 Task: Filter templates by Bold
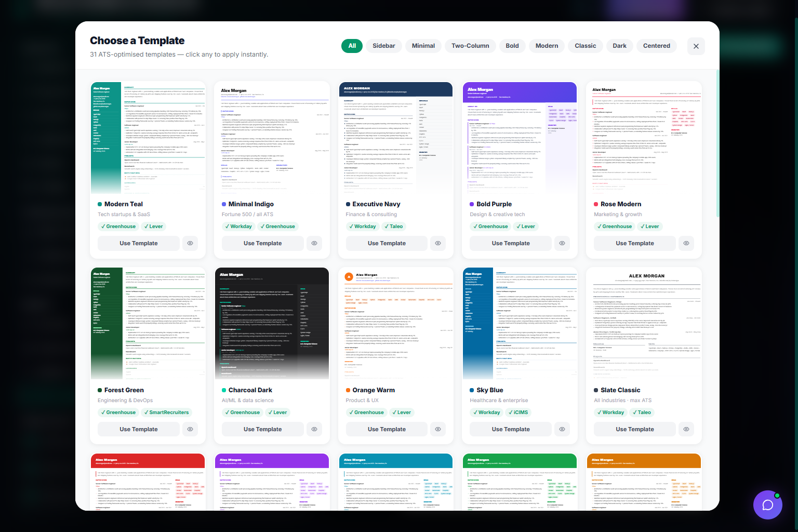512,46
